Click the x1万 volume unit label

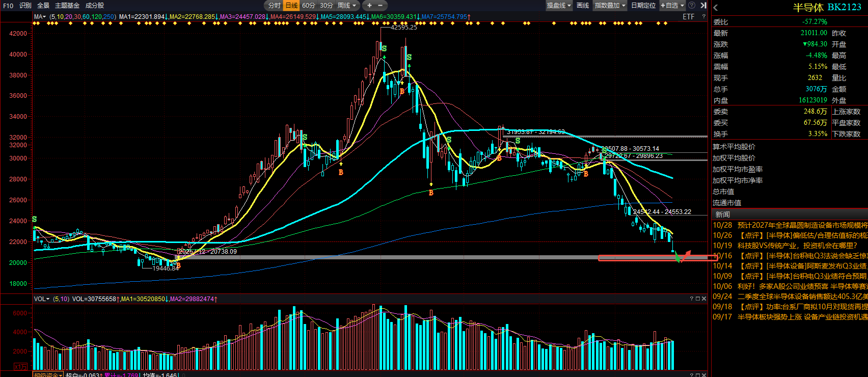pos(20,367)
